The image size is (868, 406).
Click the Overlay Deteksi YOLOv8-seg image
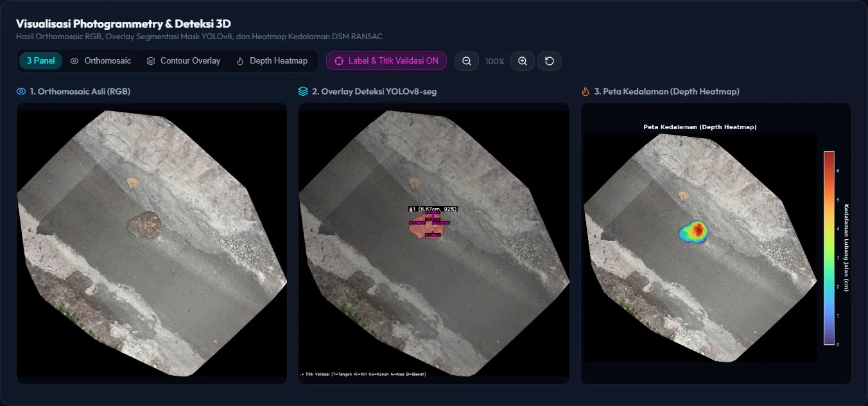(x=434, y=243)
